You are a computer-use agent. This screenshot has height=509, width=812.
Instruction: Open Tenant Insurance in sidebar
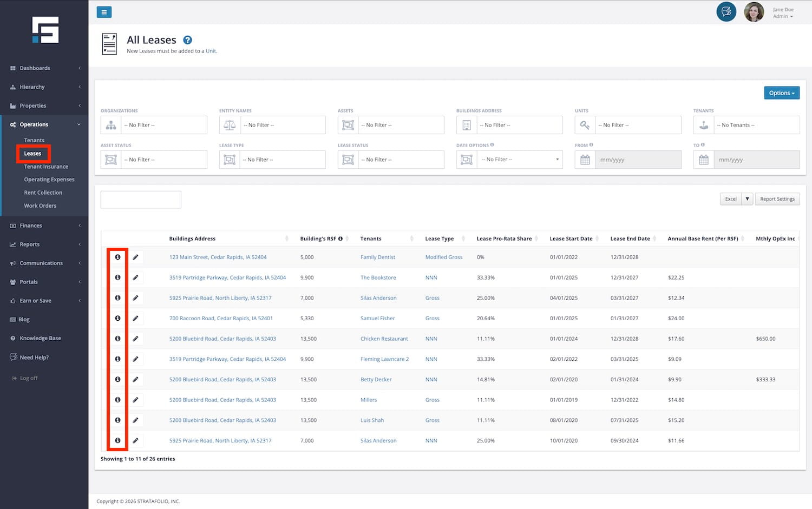click(46, 167)
